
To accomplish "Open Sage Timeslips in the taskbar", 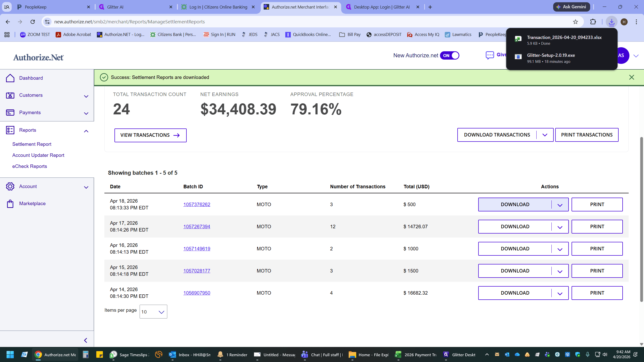I will click(x=129, y=355).
